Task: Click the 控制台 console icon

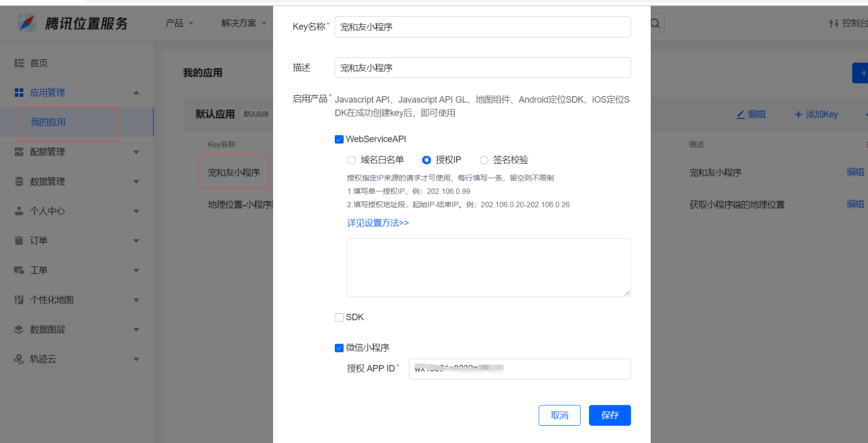Action: pos(834,23)
